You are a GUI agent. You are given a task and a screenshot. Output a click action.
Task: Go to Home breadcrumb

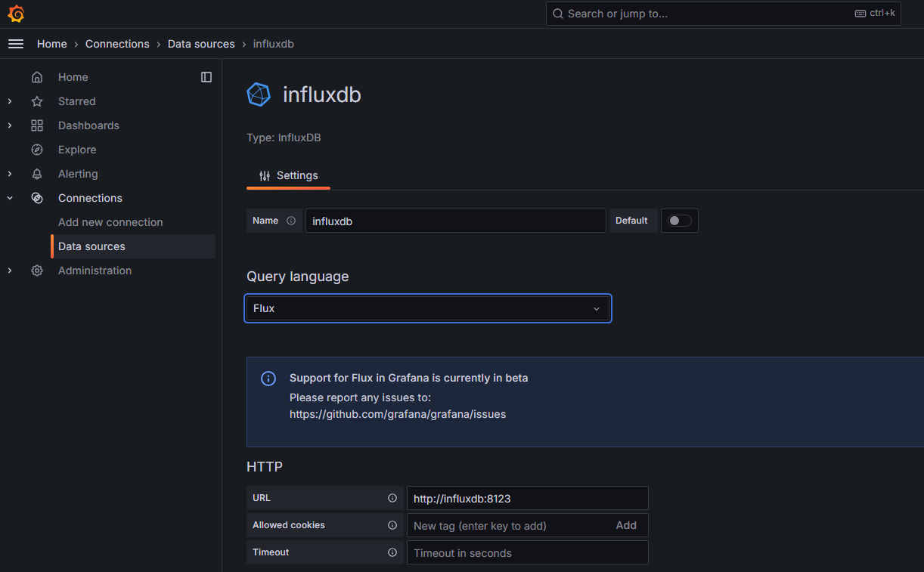click(52, 44)
